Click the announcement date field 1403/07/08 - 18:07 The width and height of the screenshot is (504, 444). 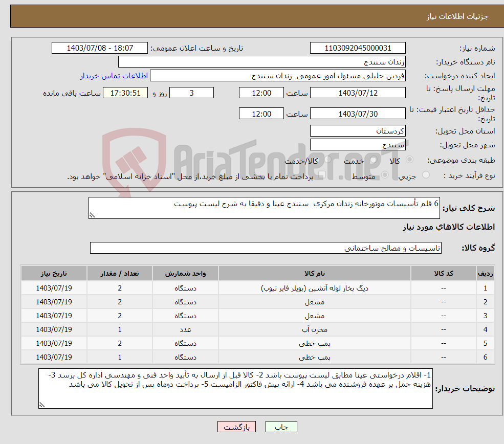(x=100, y=48)
